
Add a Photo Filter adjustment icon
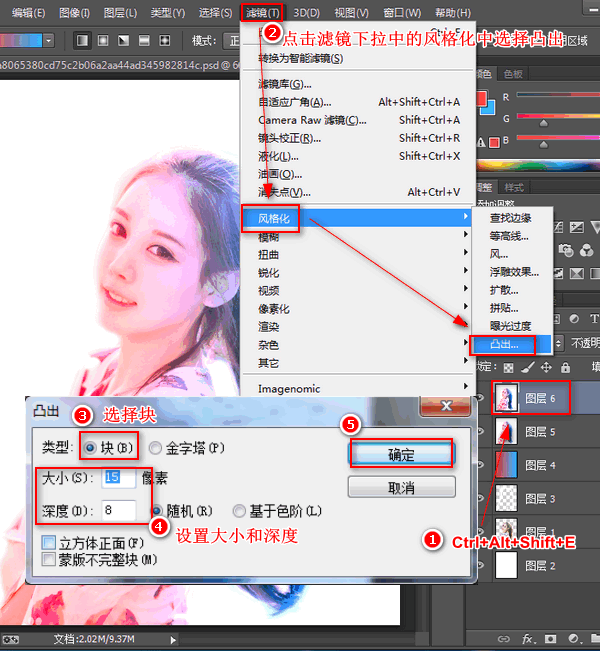566,250
